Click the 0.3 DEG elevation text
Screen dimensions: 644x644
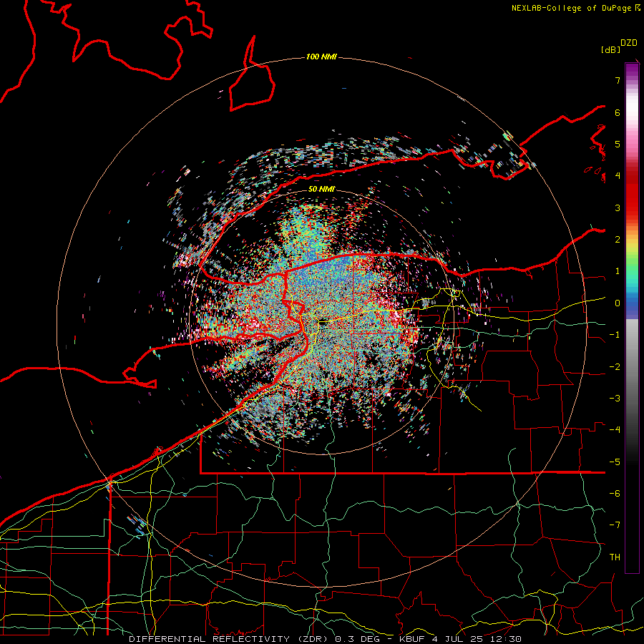point(357,639)
